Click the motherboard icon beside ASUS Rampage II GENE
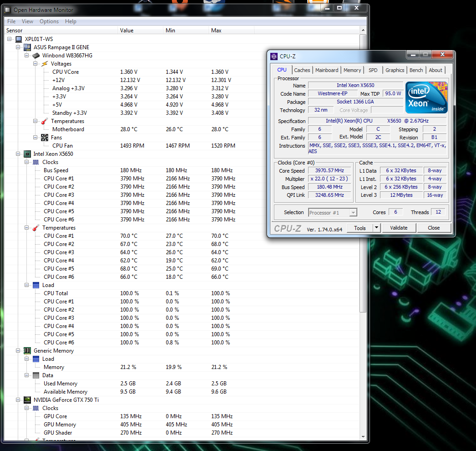Image resolution: width=476 pixels, height=451 pixels. (x=27, y=47)
